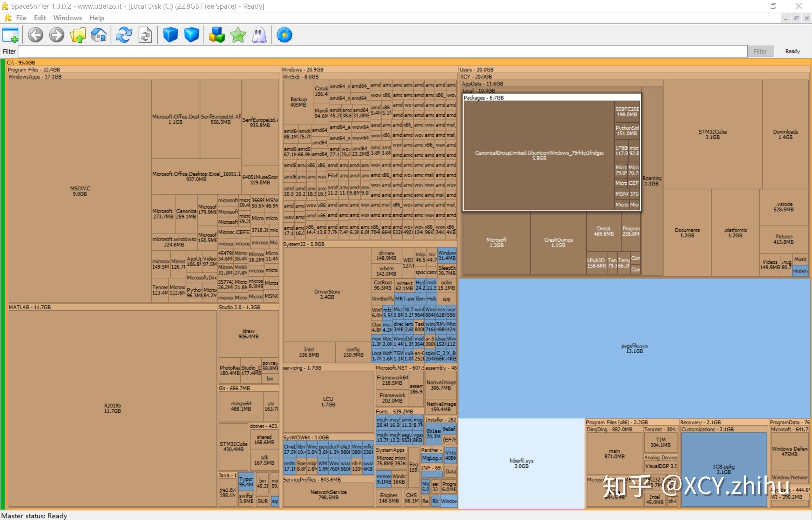Select the Microsoft.Office.Desktop.Excel 937.0MB block
Screen dimensions: 812x520
[x=196, y=176]
